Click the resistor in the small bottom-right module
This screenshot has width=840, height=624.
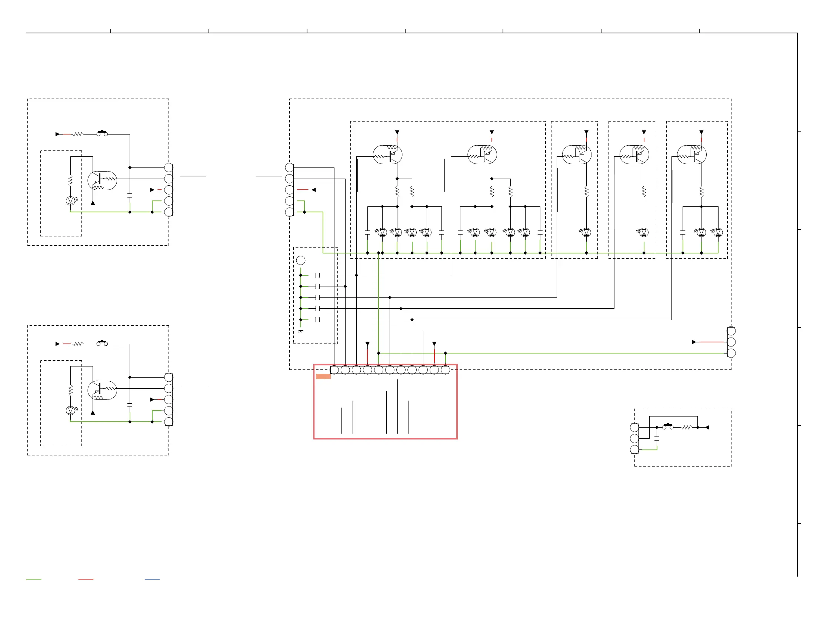click(686, 428)
